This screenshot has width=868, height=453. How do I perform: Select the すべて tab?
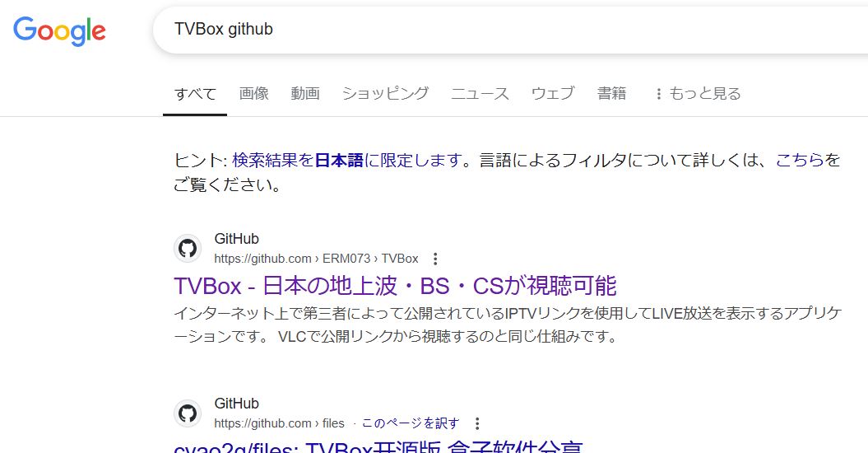[x=195, y=94]
